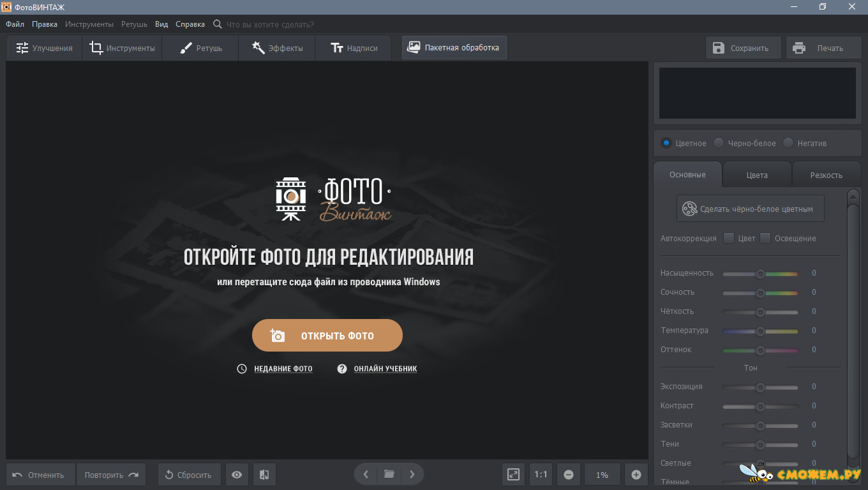Click the Температура slider handle
The image size is (868, 490).
tap(760, 331)
